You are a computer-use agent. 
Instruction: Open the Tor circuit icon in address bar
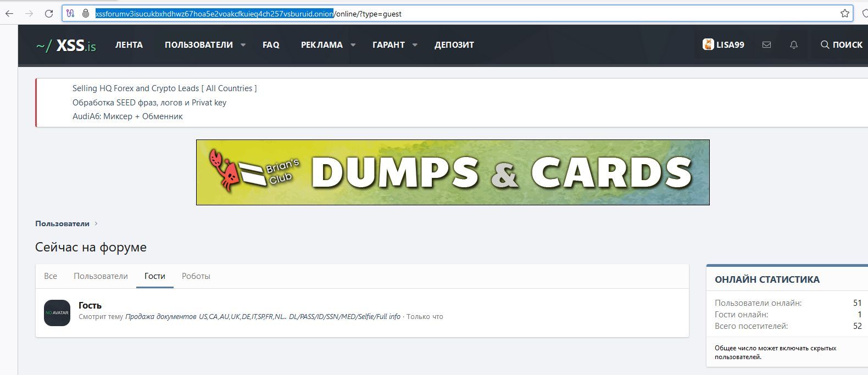click(x=70, y=14)
